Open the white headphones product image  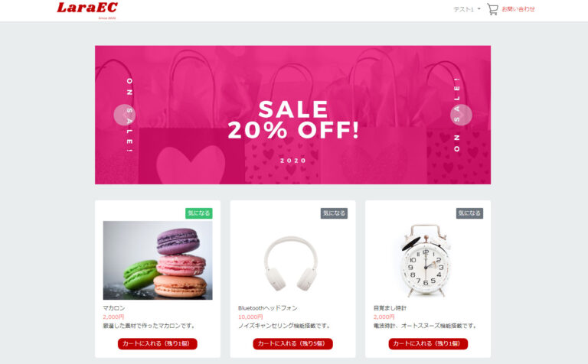click(291, 262)
